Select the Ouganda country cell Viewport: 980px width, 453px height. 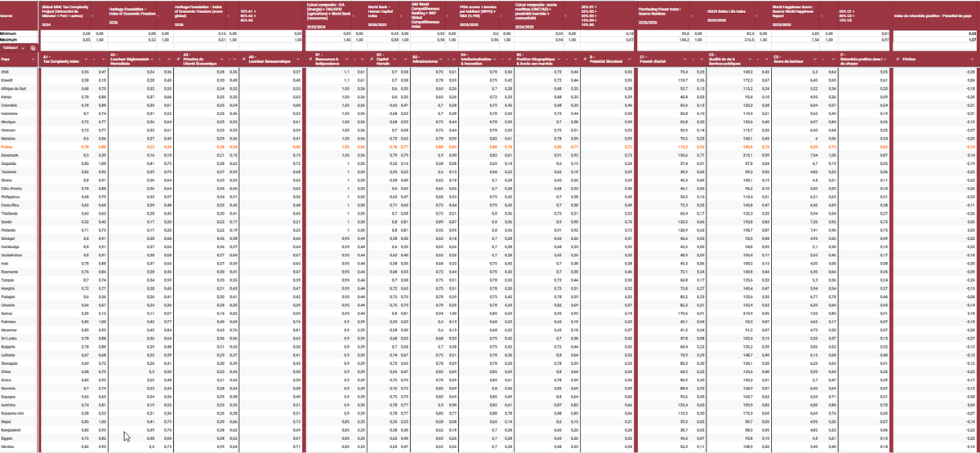(19, 162)
